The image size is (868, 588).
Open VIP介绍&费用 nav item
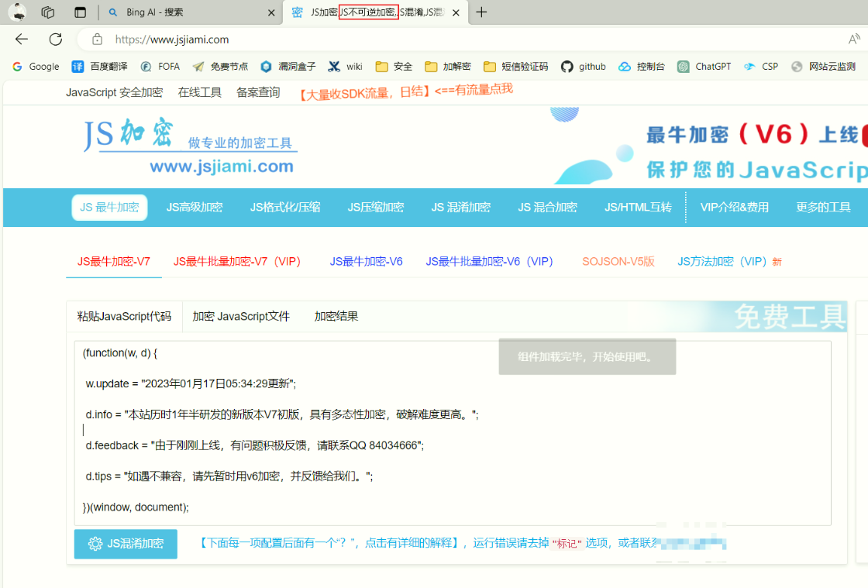(x=735, y=208)
